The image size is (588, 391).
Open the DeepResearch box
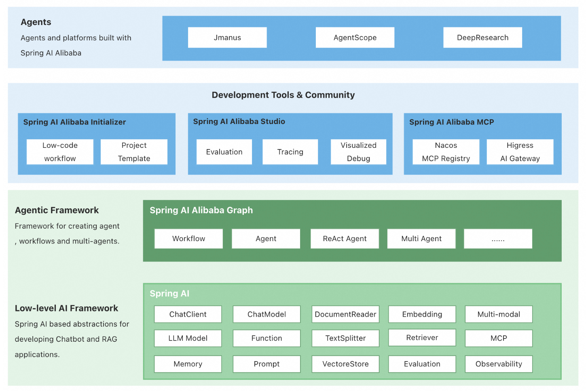pyautogui.click(x=482, y=38)
